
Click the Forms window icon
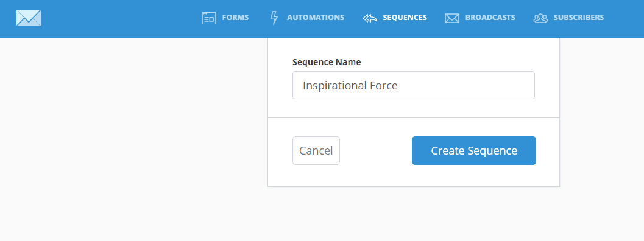point(208,18)
